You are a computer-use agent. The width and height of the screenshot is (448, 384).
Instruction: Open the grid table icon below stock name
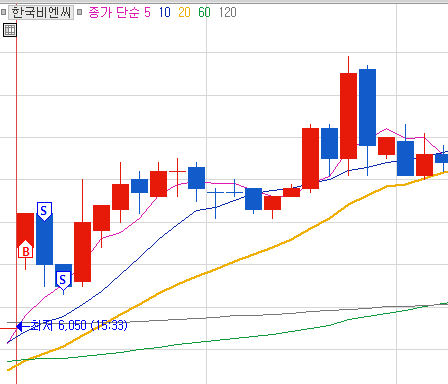[10, 30]
